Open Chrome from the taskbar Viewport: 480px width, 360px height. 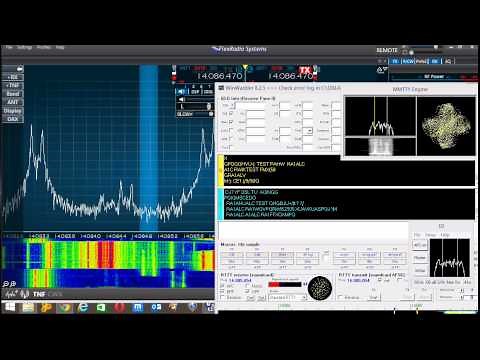64,307
